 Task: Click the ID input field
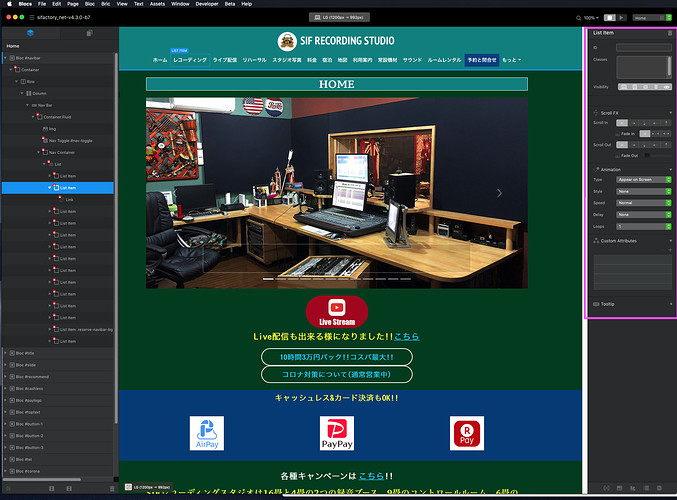point(644,47)
